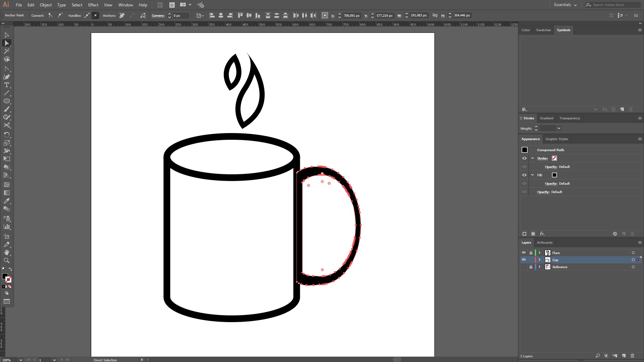
Task: Expand the Cup layer contents
Action: [x=539, y=260]
